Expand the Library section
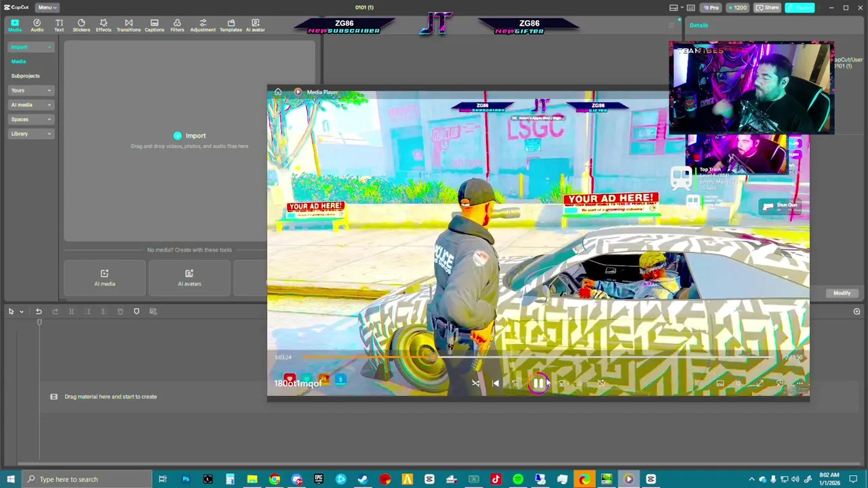 pyautogui.click(x=31, y=134)
